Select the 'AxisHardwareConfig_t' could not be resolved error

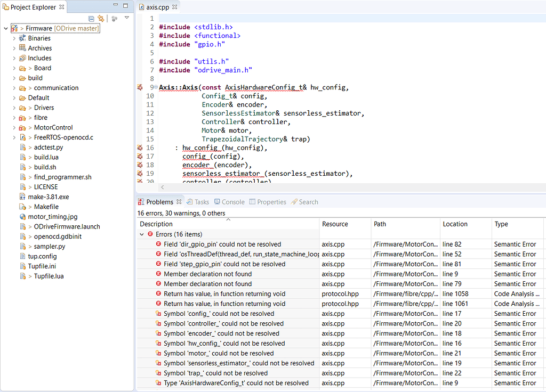(x=236, y=383)
